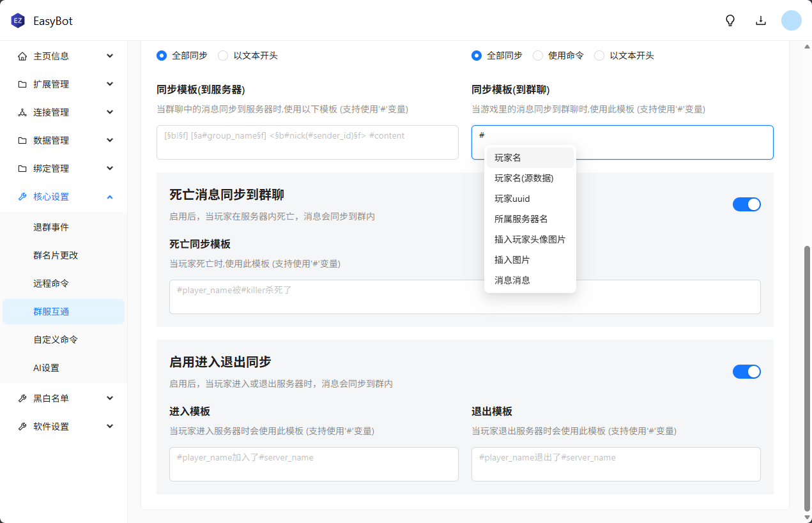Go to the AI设置 page
Image resolution: width=812 pixels, height=523 pixels.
pos(46,368)
